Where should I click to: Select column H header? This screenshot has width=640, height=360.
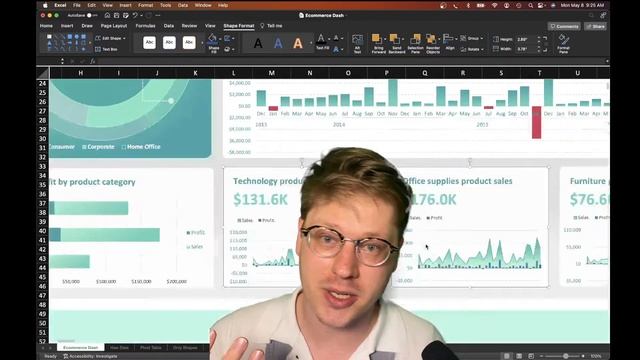[80, 73]
